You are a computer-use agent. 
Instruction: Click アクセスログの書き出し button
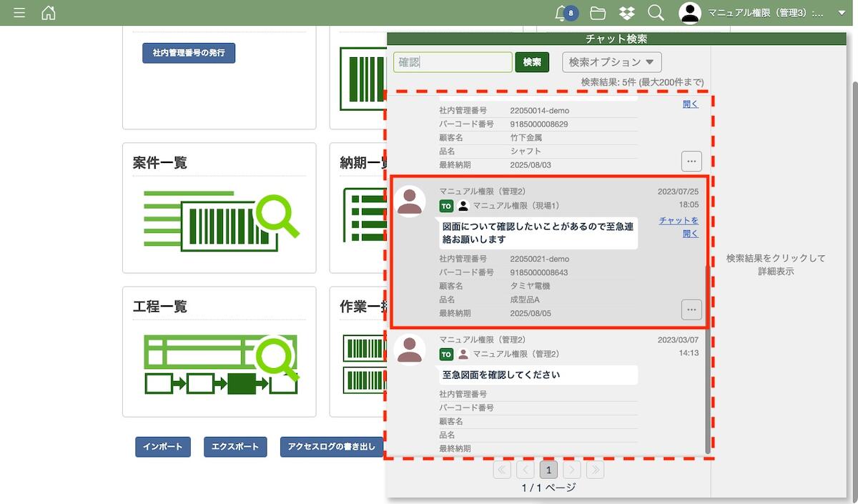click(331, 447)
